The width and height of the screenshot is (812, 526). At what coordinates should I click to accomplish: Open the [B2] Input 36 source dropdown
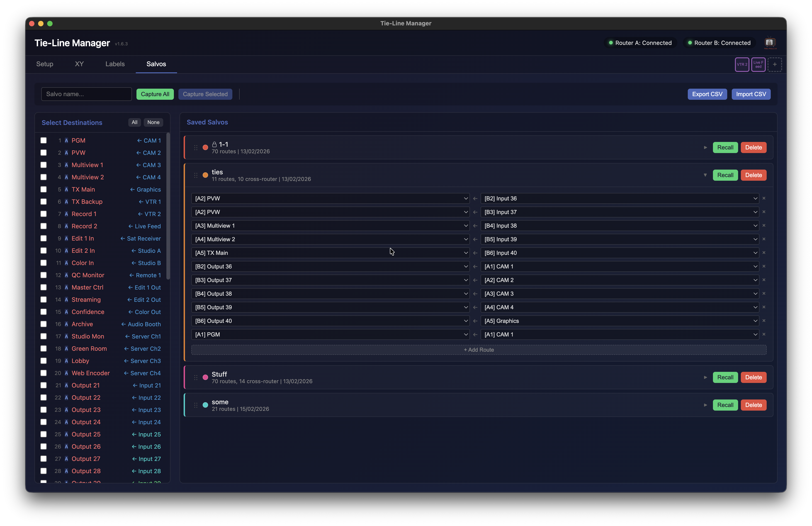point(619,199)
